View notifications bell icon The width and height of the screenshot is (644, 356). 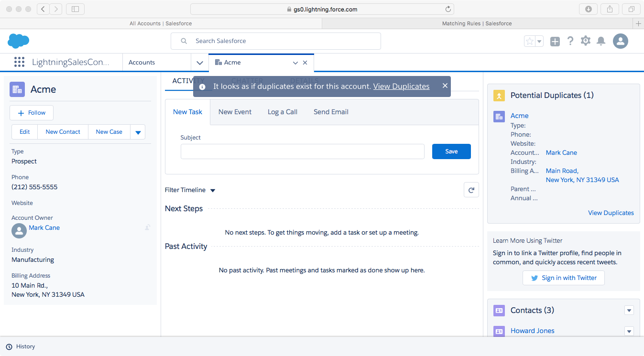[601, 41]
